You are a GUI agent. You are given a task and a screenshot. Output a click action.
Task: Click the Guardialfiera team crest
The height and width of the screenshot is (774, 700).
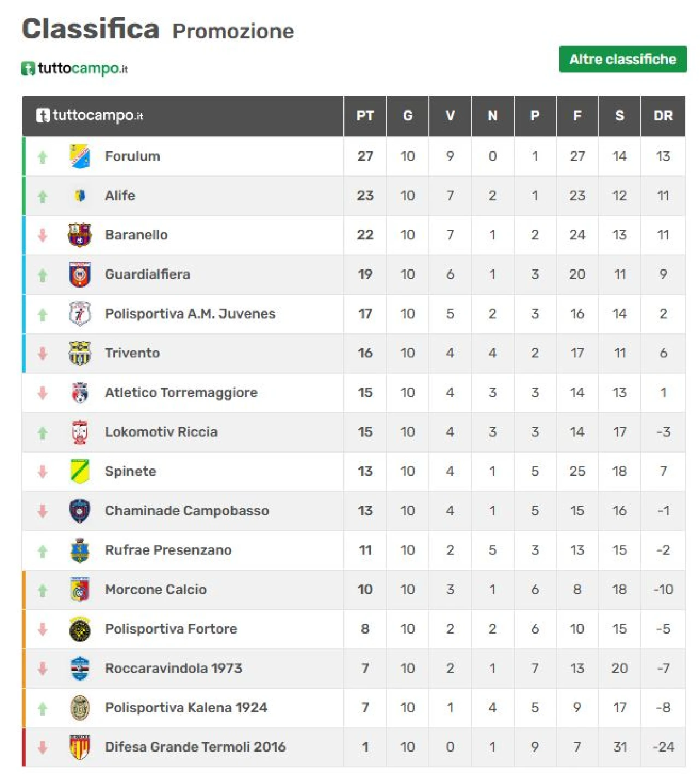click(x=80, y=274)
